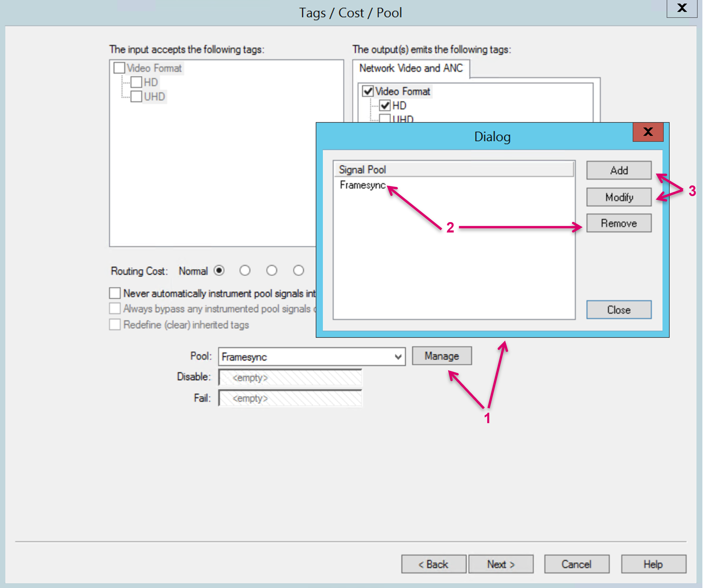Toggle input HD tag checkbox

(x=136, y=82)
